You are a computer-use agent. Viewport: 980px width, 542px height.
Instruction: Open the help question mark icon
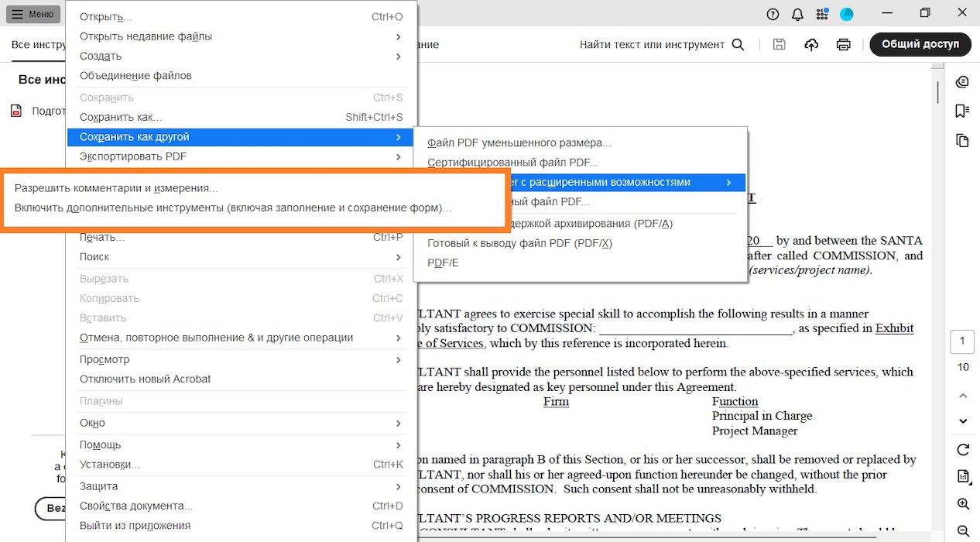tap(773, 14)
